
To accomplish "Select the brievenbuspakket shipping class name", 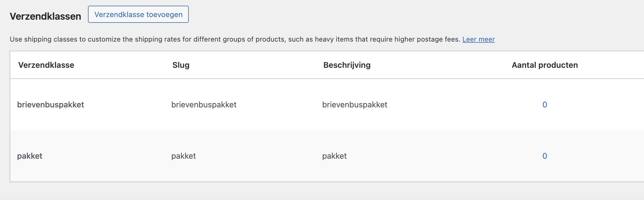I will point(50,105).
